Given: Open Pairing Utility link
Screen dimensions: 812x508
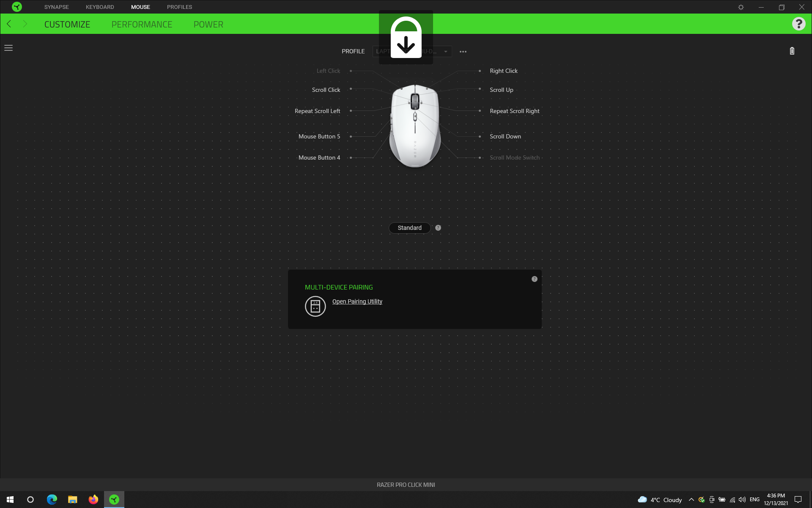Looking at the screenshot, I should (x=357, y=301).
